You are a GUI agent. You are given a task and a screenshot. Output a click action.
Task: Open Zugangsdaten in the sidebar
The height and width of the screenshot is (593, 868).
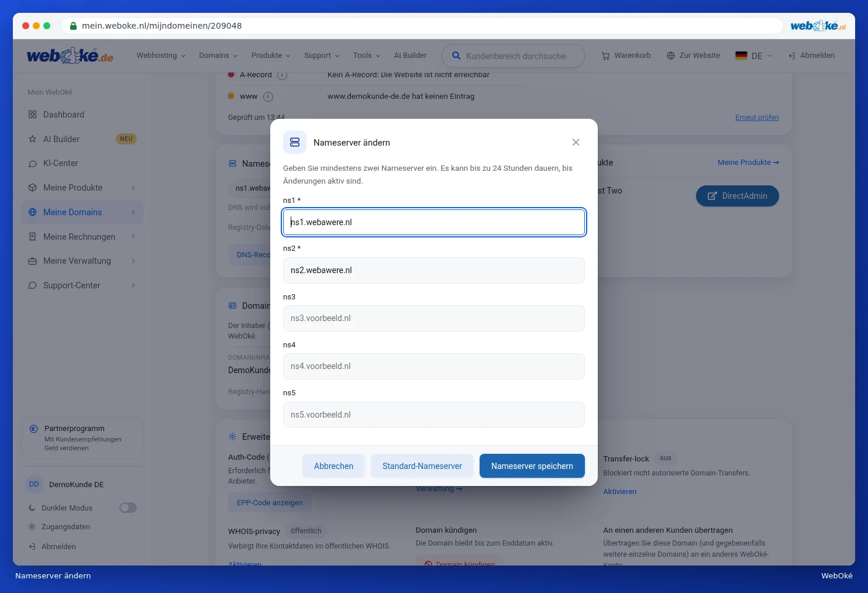click(59, 527)
